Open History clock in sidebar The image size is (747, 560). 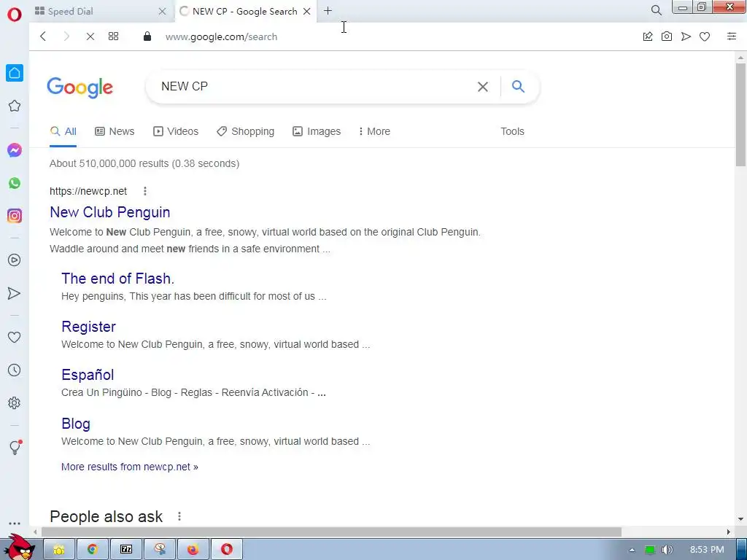click(15, 370)
